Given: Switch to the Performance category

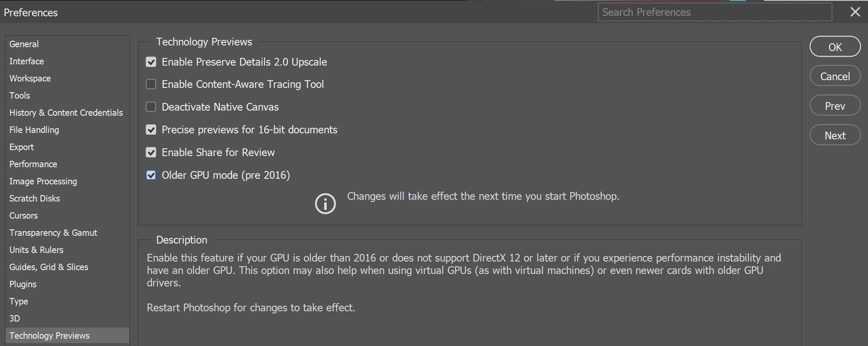Looking at the screenshot, I should click(x=67, y=164).
